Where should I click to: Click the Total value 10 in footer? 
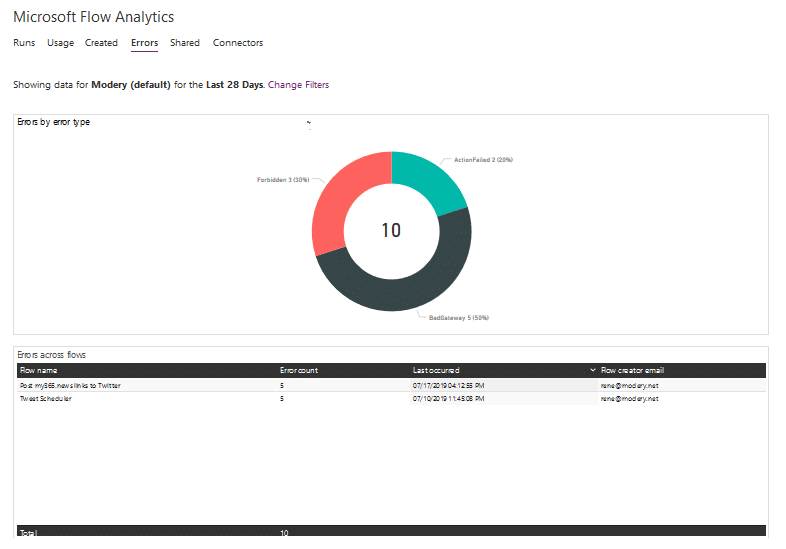[284, 533]
